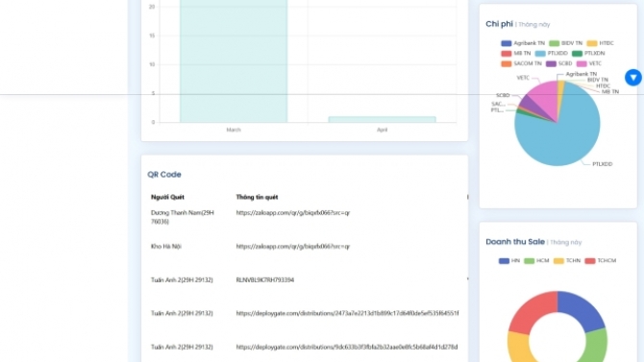
Task: Toggle PTLXDD legend entry in Chi phí
Action: pyautogui.click(x=551, y=54)
